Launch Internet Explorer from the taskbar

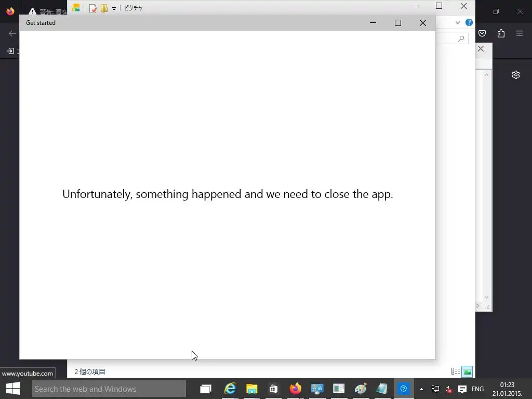[230, 389]
